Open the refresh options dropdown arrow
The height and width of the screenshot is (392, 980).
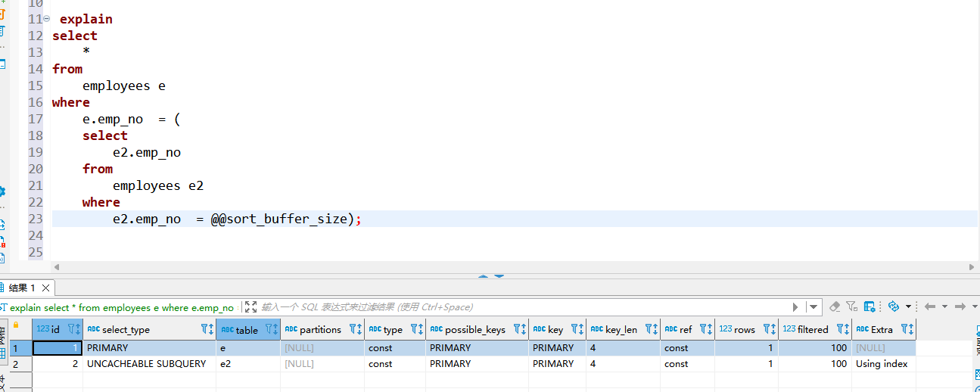(908, 307)
